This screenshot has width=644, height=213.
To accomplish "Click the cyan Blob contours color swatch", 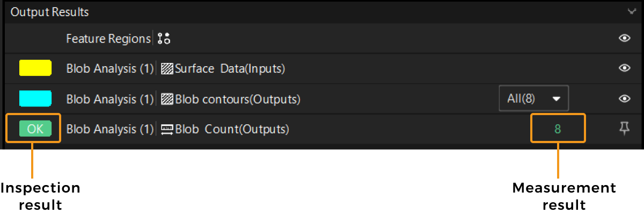I will coord(35,98).
